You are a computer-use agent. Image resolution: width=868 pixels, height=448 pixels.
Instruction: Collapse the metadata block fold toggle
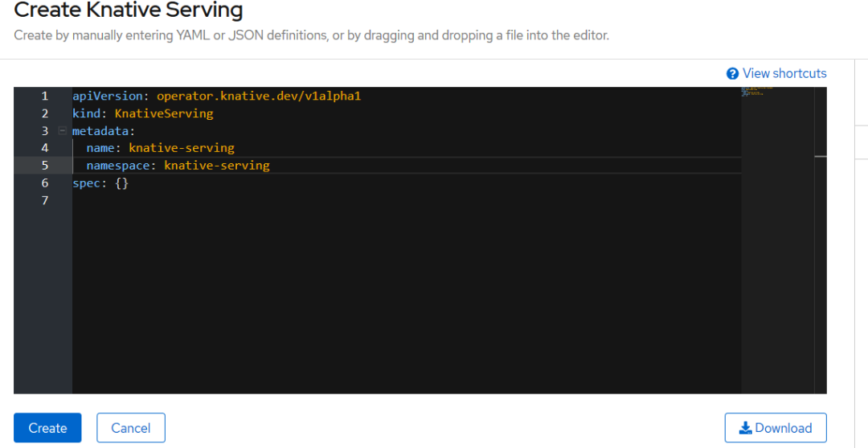[x=63, y=130]
